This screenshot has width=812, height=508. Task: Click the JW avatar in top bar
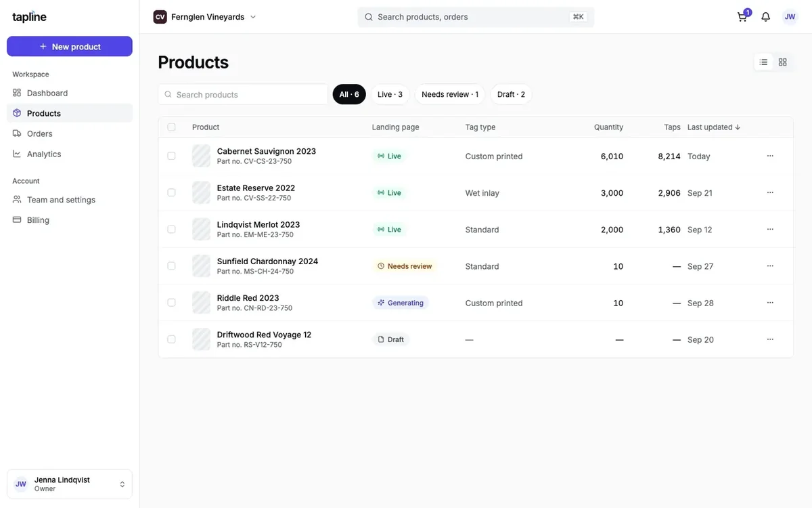790,17
